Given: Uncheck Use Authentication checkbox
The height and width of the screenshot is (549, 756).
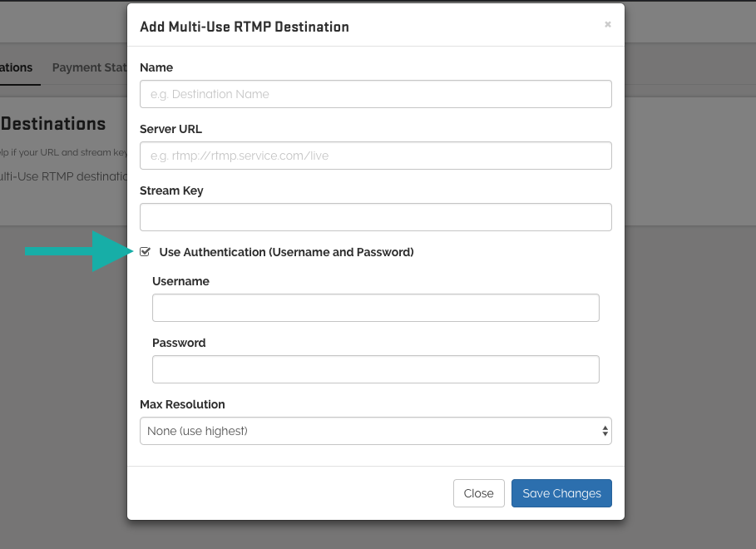Looking at the screenshot, I should point(146,252).
